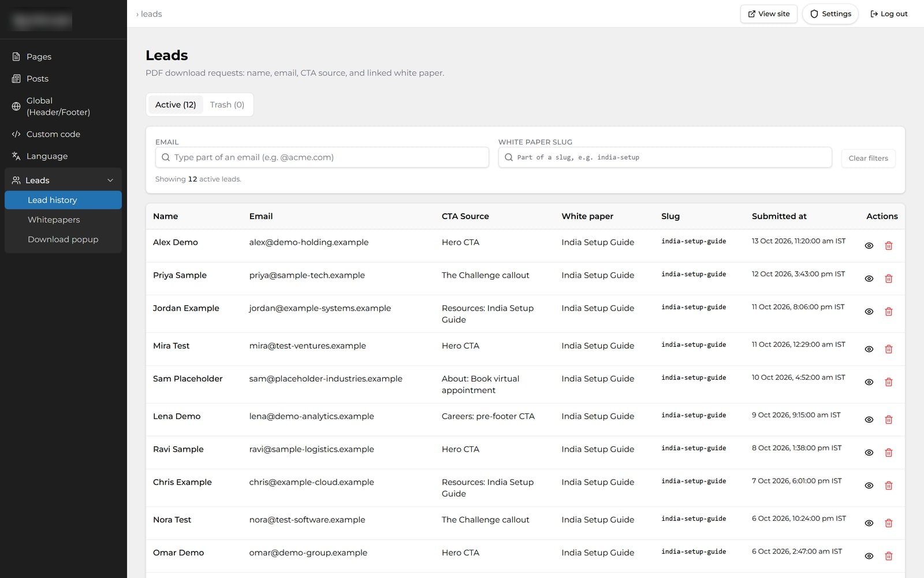
Task: View Jordan Example lead details (eye icon)
Action: pyautogui.click(x=869, y=312)
